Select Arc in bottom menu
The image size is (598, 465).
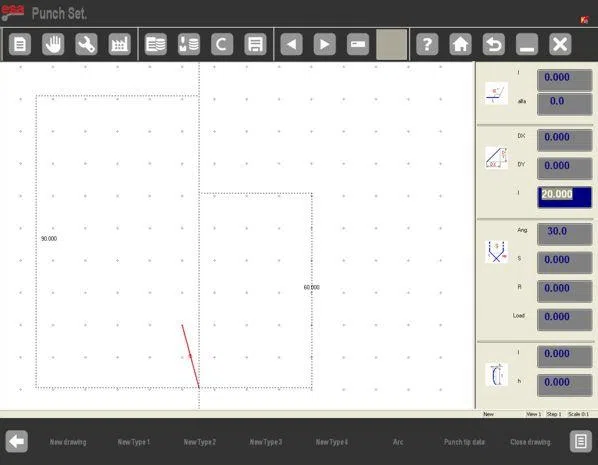[x=398, y=442]
